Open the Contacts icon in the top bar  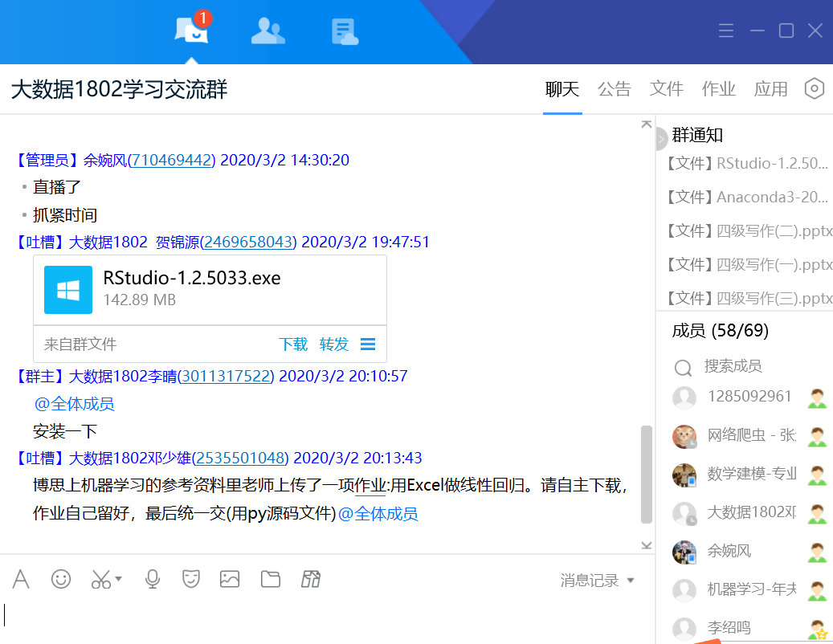point(267,31)
